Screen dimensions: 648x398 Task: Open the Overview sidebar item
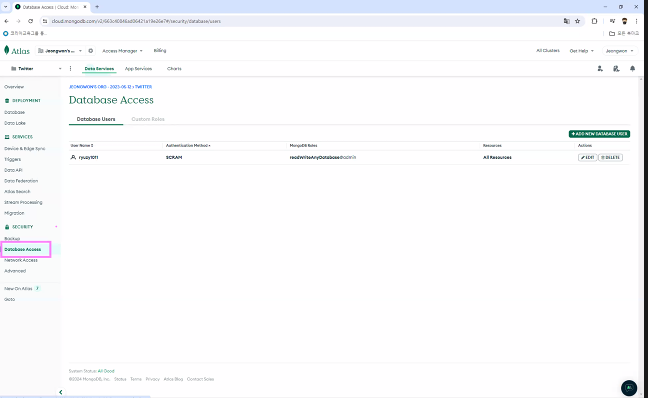tap(14, 87)
